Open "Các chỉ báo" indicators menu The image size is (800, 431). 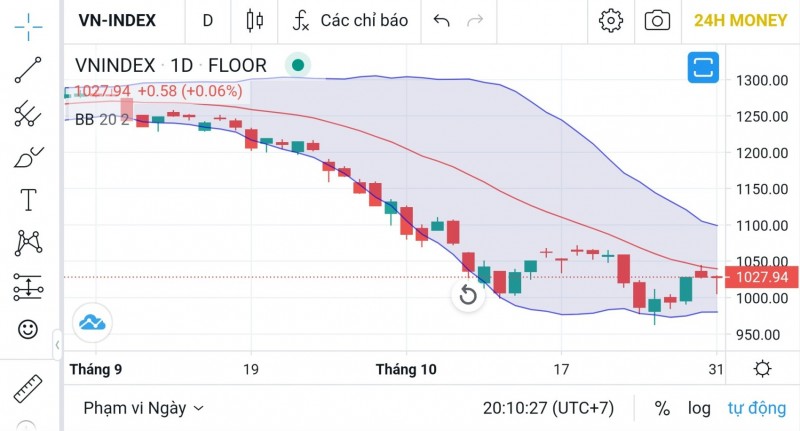click(350, 20)
